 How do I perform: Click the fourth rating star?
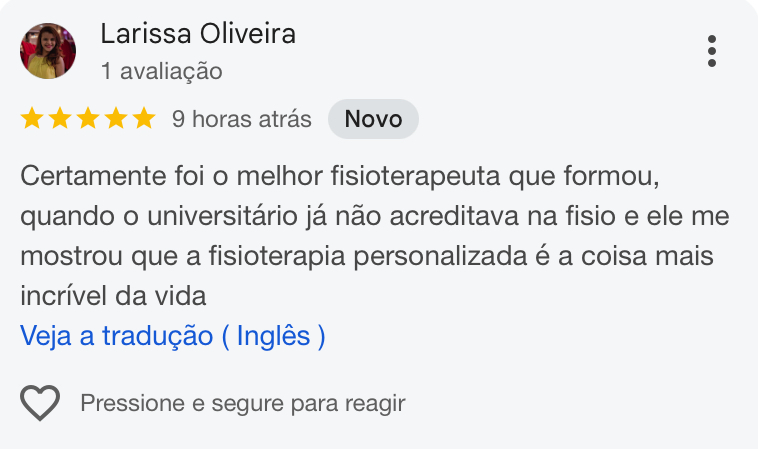pyautogui.click(x=116, y=119)
